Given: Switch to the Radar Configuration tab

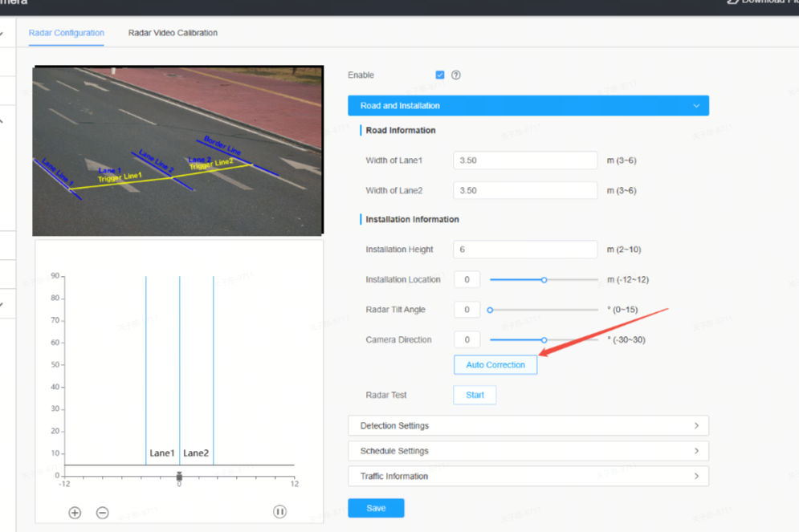Looking at the screenshot, I should tap(66, 33).
